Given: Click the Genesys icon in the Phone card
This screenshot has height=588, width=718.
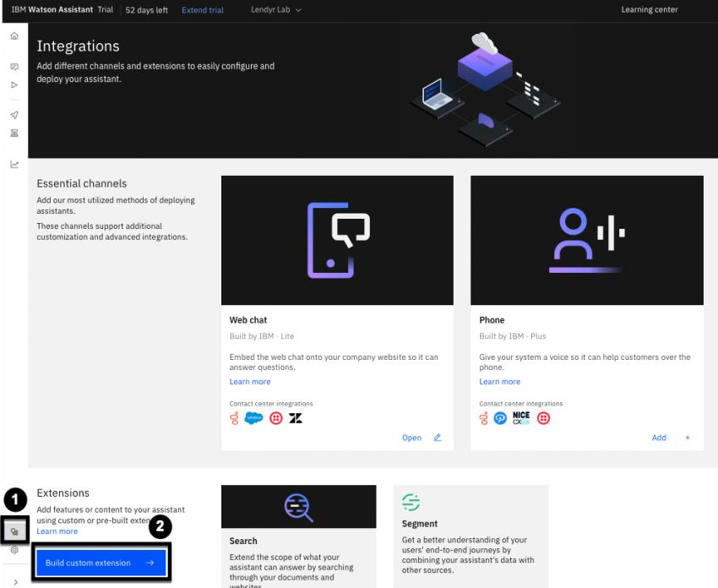Looking at the screenshot, I should point(483,418).
